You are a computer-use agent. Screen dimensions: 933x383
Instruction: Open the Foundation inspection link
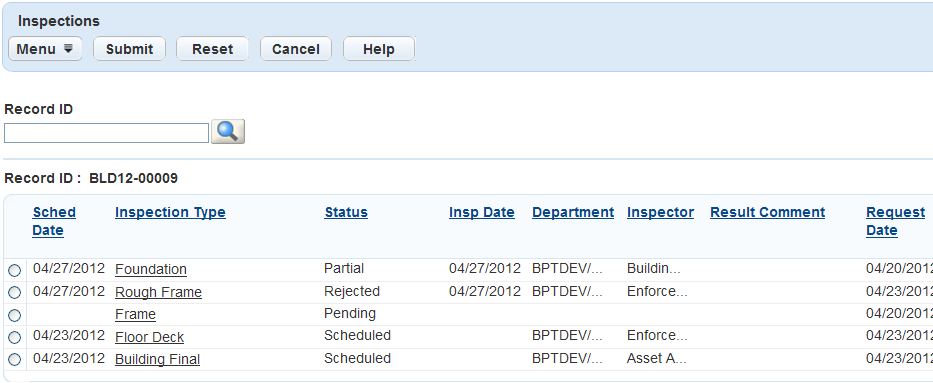(x=151, y=269)
